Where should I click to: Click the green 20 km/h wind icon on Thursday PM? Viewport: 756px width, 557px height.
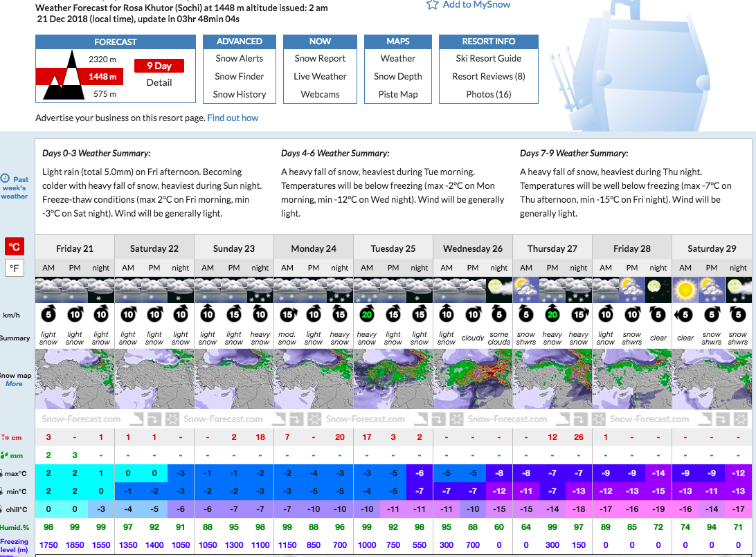click(552, 315)
